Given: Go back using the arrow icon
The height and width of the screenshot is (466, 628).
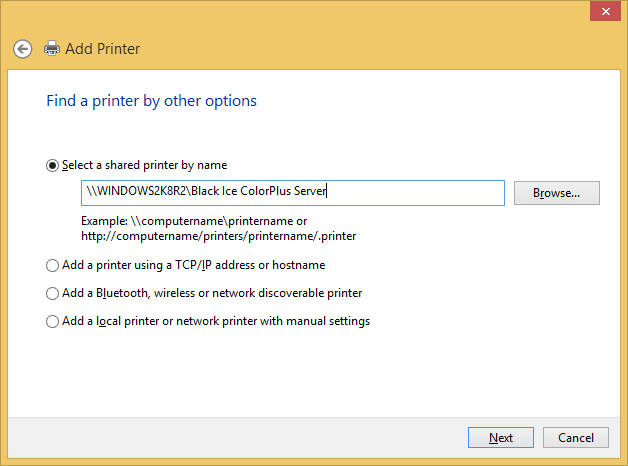Looking at the screenshot, I should (x=22, y=49).
